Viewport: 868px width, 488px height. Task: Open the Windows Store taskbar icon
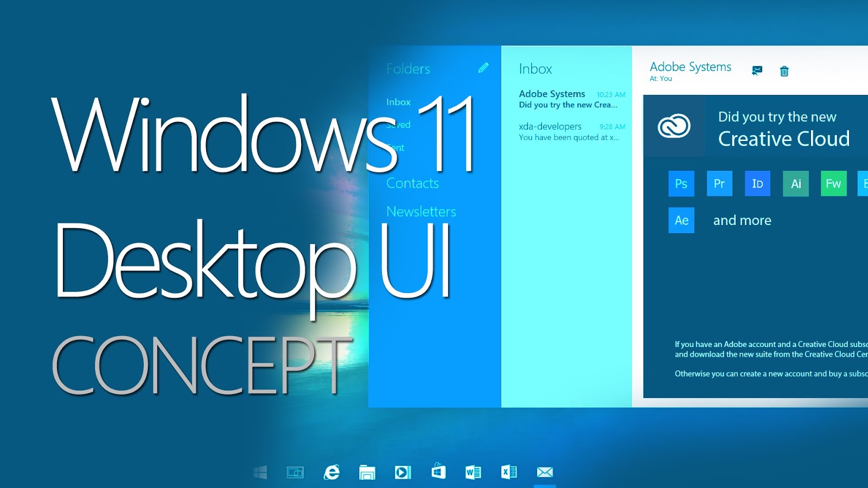[x=438, y=471]
